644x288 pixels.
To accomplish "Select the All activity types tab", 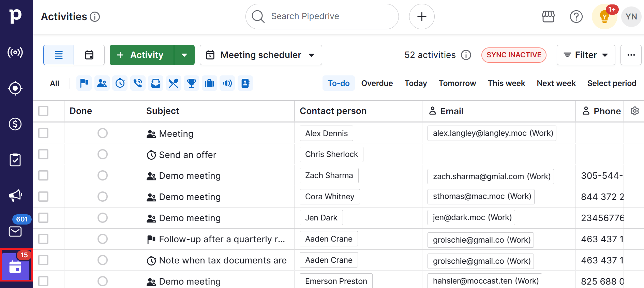I will [x=55, y=83].
